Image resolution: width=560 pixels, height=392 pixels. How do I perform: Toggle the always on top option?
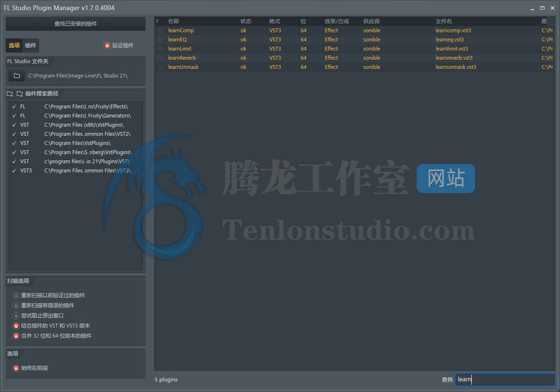[16, 368]
